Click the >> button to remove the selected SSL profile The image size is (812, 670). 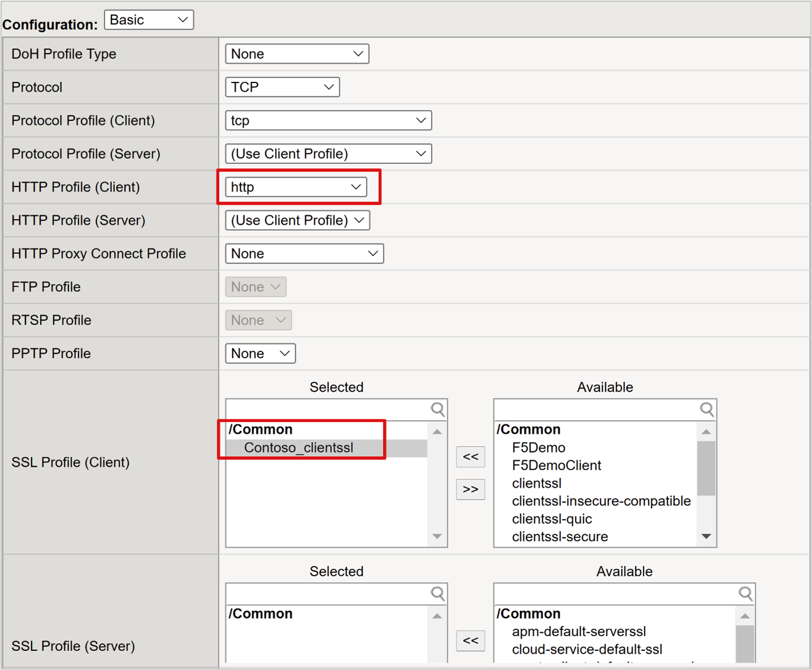470,489
